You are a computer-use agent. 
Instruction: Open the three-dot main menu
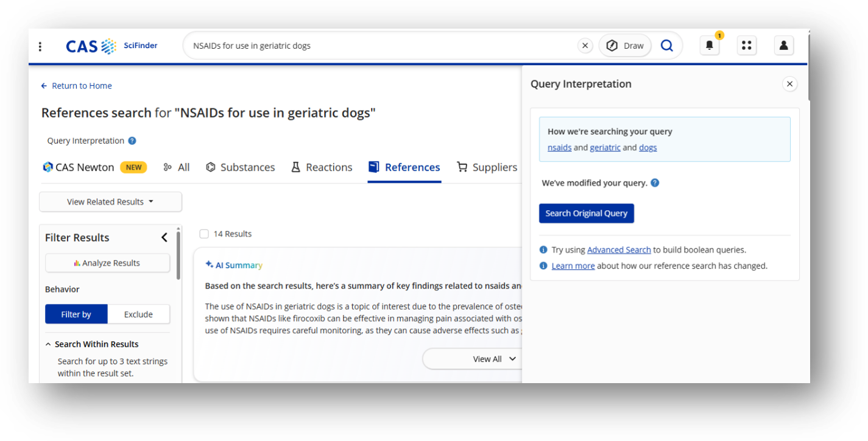point(40,46)
